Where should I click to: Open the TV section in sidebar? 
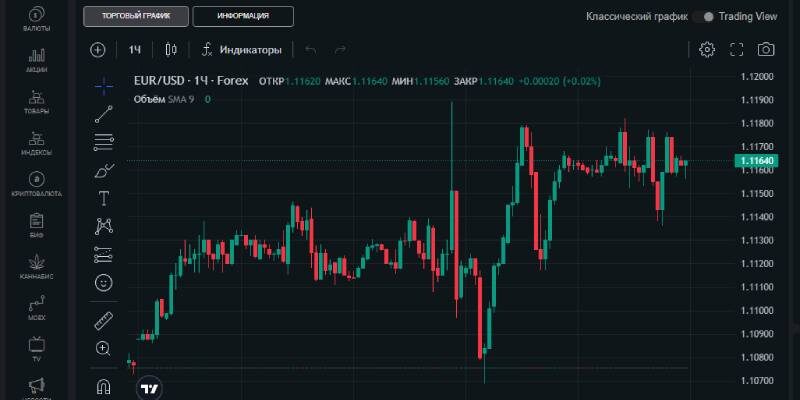[x=36, y=349]
